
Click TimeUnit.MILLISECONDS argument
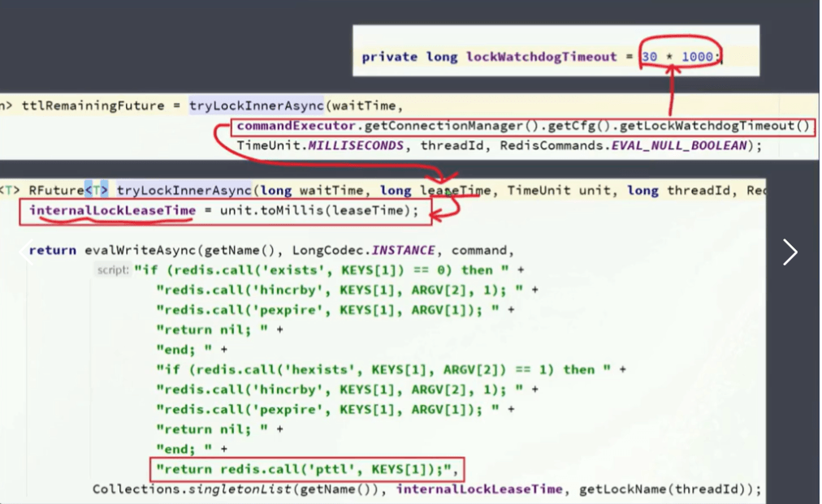coord(320,146)
